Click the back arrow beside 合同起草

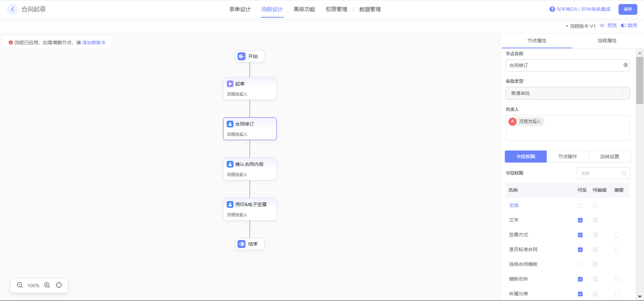click(x=12, y=9)
